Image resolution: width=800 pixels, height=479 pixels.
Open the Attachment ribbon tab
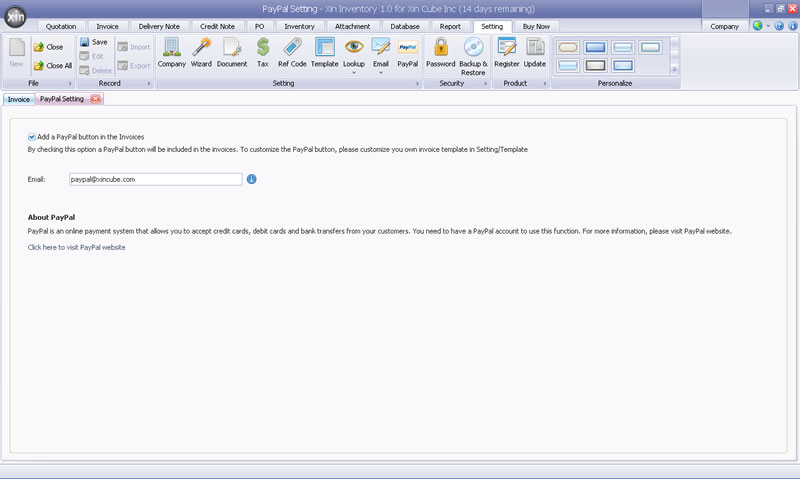(x=353, y=27)
